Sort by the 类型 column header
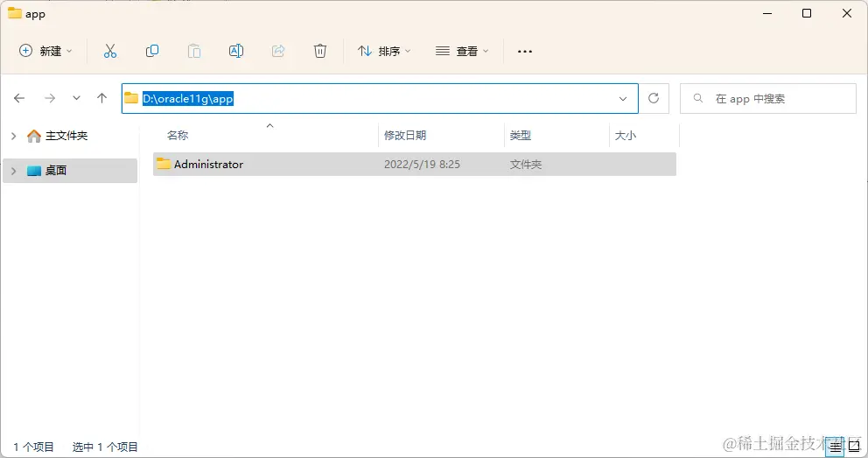 pyautogui.click(x=521, y=135)
